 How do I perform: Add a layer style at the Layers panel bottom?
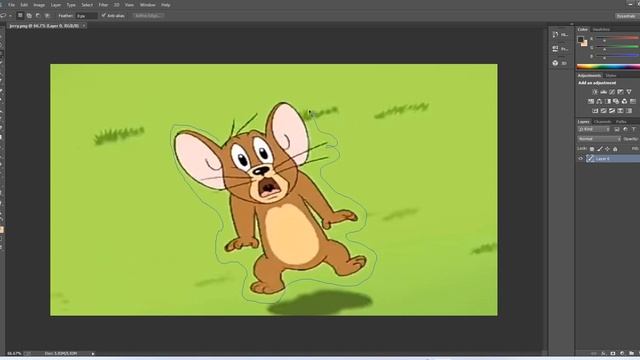(x=603, y=353)
